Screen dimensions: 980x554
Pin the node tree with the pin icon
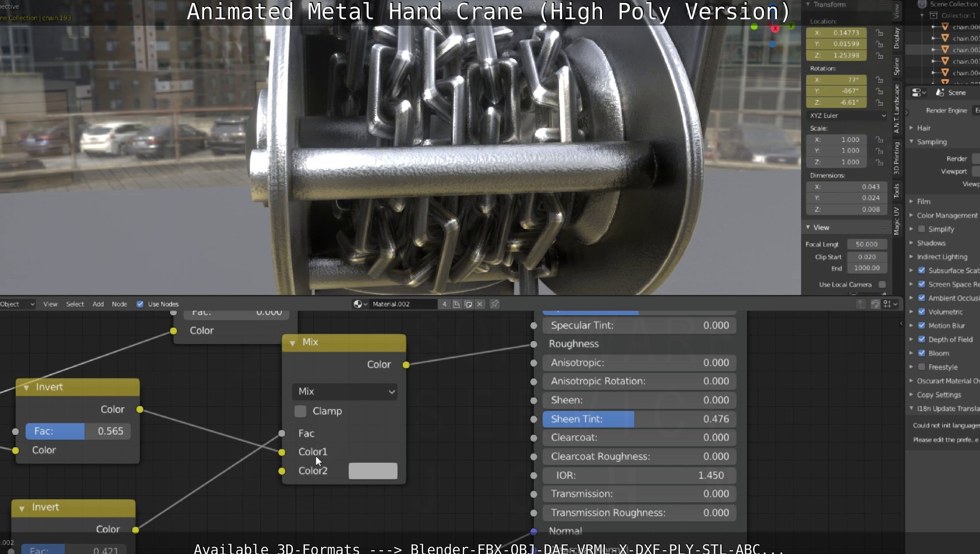pos(494,304)
